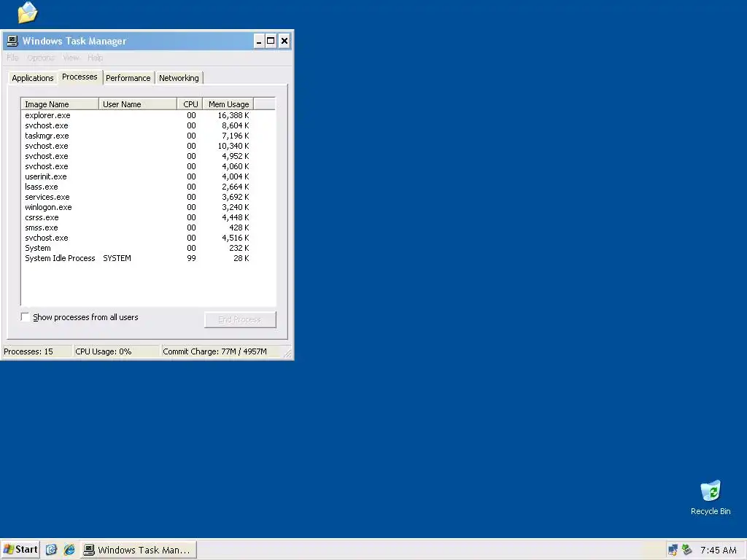Launch Internet Explorer from quick launch
747x560 pixels.
pos(69,550)
